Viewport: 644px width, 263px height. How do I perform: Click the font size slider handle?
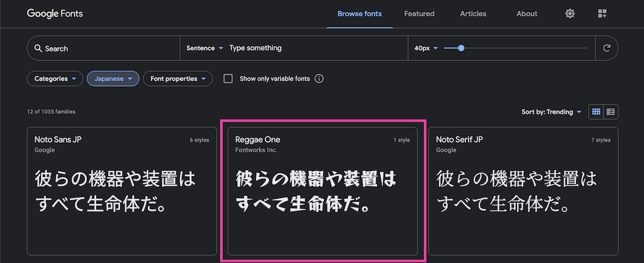[461, 48]
